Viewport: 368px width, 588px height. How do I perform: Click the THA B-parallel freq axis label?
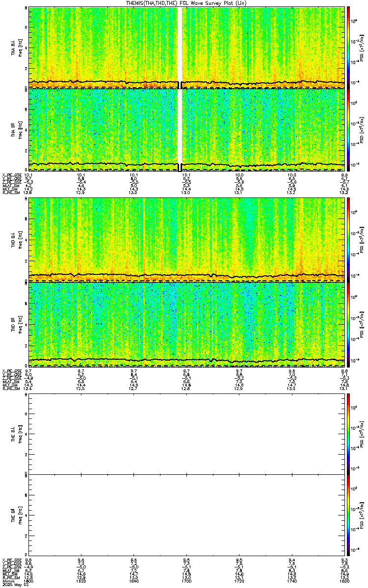[21, 129]
